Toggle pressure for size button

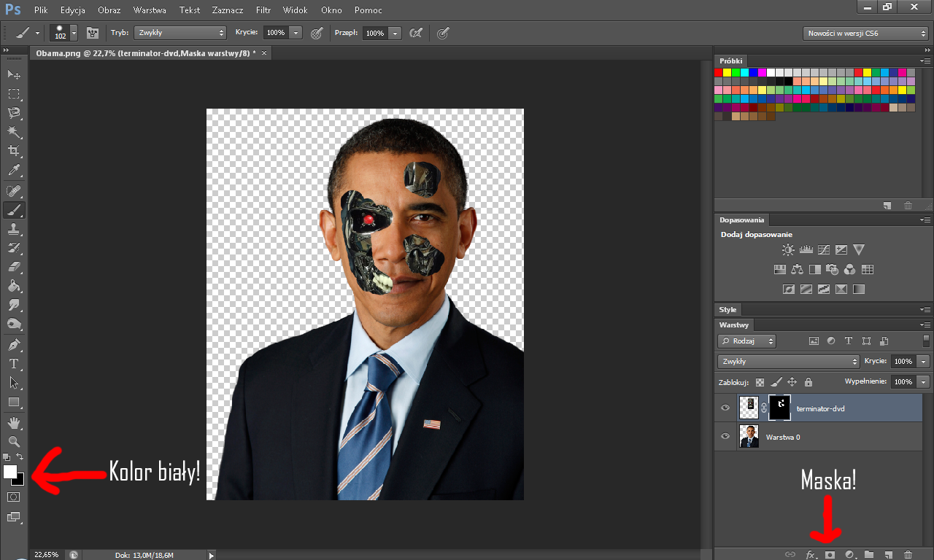click(x=443, y=33)
